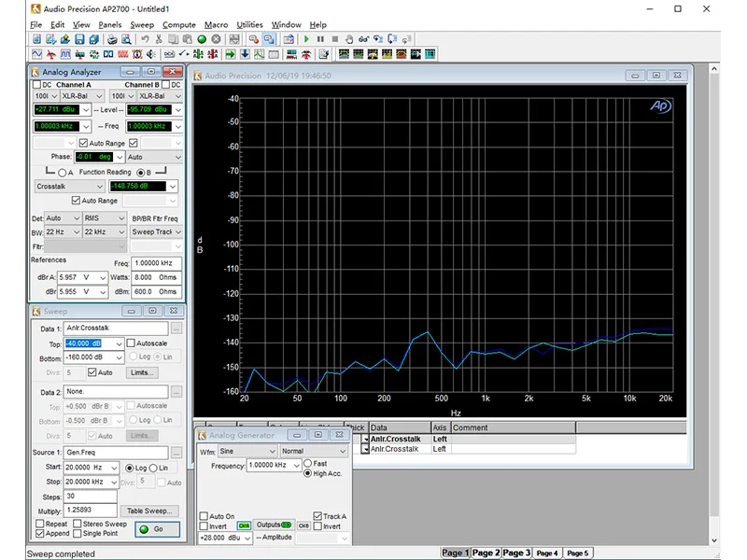Screen dimensions: 747x560
Task: Enable the Autoscale checkbox for Data 1
Action: [131, 343]
